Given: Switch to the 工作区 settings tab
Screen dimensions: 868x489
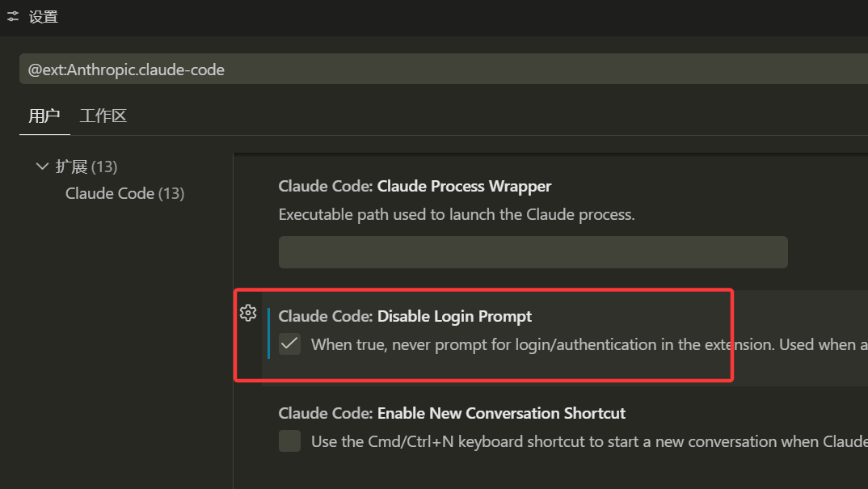Looking at the screenshot, I should coord(103,116).
